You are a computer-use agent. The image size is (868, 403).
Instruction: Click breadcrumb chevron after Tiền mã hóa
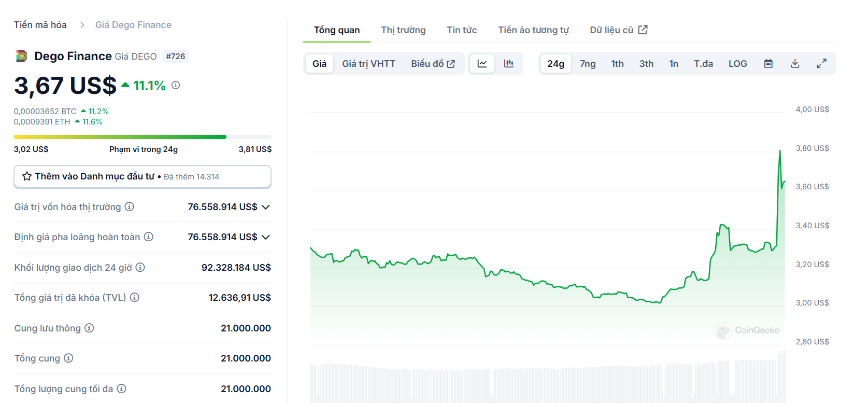82,25
